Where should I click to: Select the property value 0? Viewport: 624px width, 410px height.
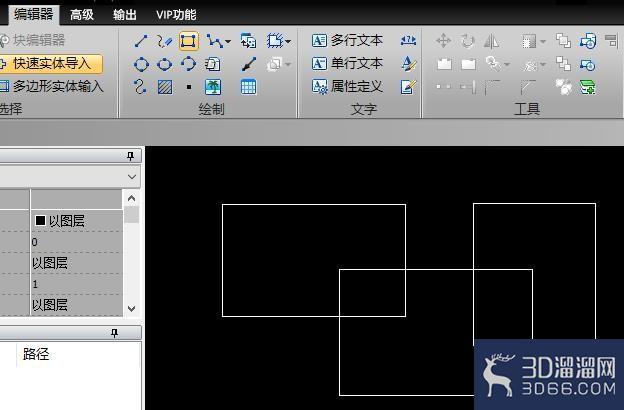tap(35, 242)
